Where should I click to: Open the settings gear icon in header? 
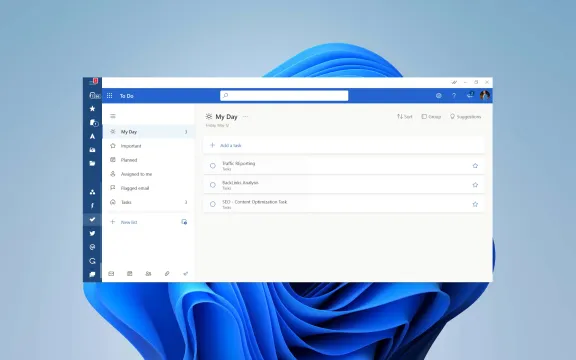(x=439, y=96)
